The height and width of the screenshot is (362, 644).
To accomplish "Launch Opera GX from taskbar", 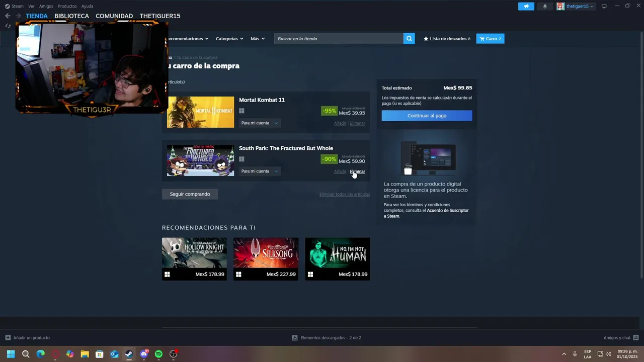I will click(x=55, y=354).
